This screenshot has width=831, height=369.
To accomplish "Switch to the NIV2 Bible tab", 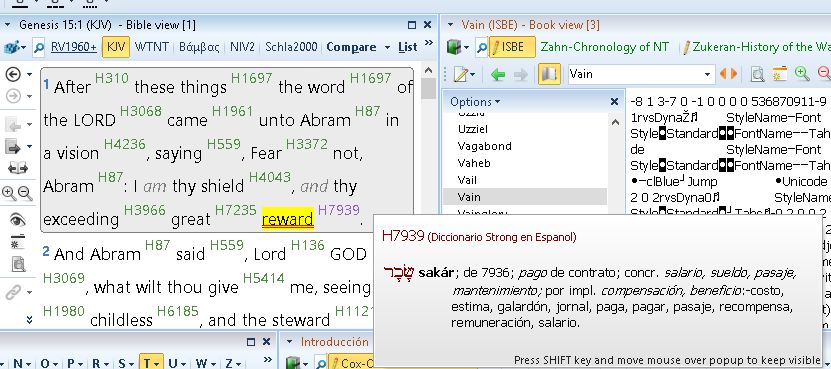I will point(242,47).
